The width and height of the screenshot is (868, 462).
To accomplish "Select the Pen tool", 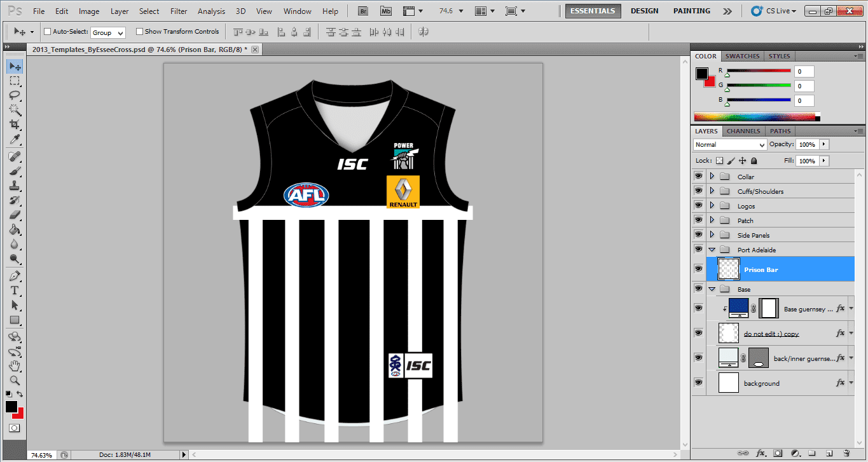I will [x=14, y=276].
